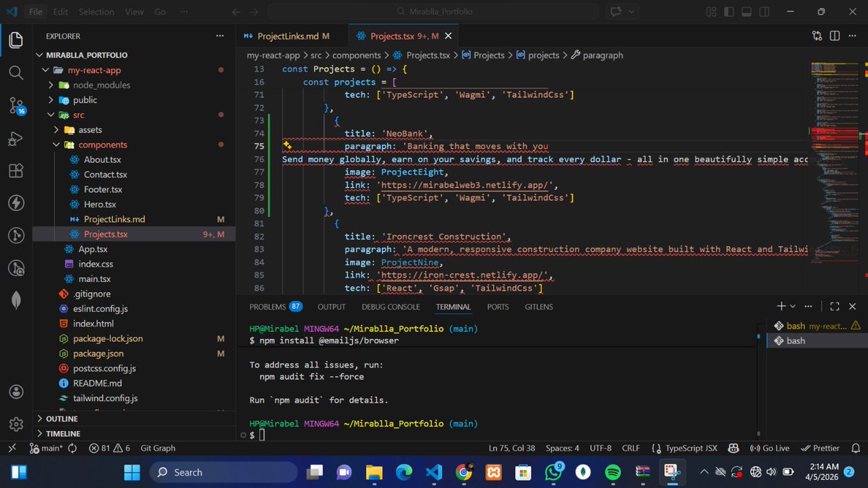868x488 pixels.
Task: Open the MongoDB leaf icon view
Action: click(16, 300)
